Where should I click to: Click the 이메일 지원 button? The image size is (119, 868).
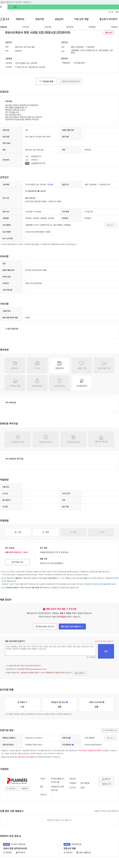pyautogui.click(x=17, y=562)
